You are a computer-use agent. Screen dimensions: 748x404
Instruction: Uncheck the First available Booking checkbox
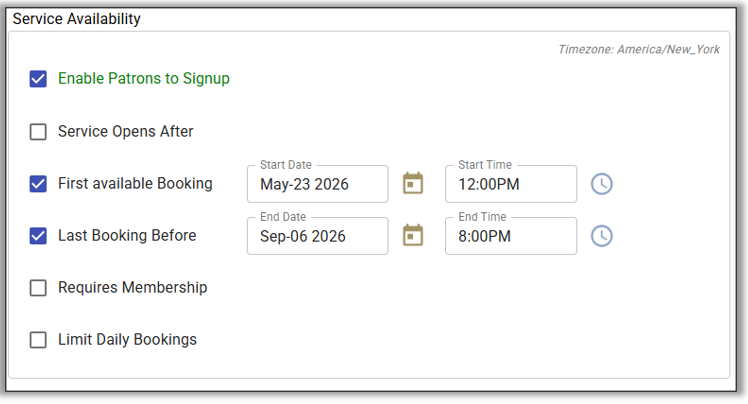pos(38,184)
